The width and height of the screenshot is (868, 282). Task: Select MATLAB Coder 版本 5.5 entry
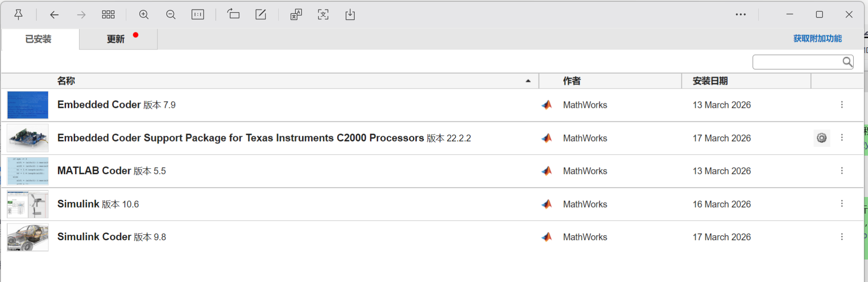[111, 171]
